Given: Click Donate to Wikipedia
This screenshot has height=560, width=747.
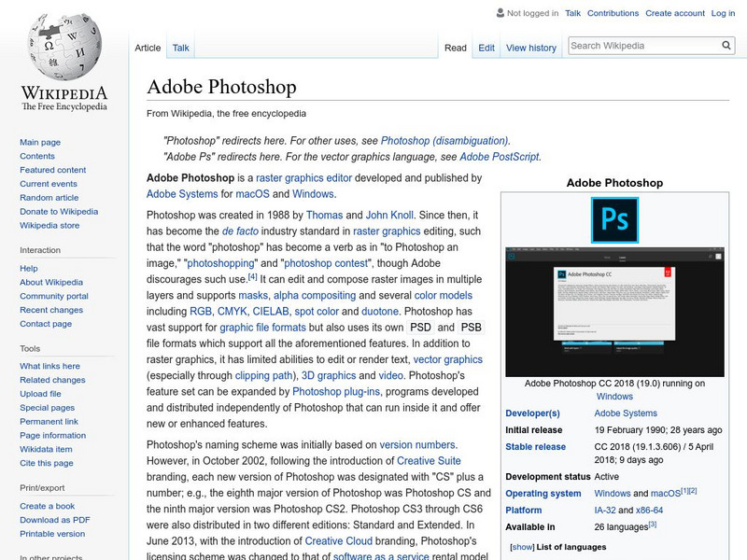Looking at the screenshot, I should pyautogui.click(x=59, y=212).
